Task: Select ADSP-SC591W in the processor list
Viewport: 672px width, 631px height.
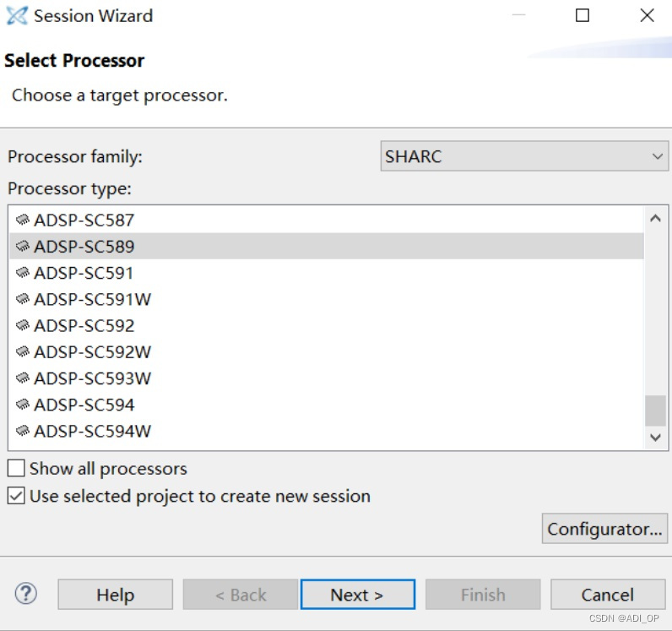Action: pyautogui.click(x=326, y=299)
